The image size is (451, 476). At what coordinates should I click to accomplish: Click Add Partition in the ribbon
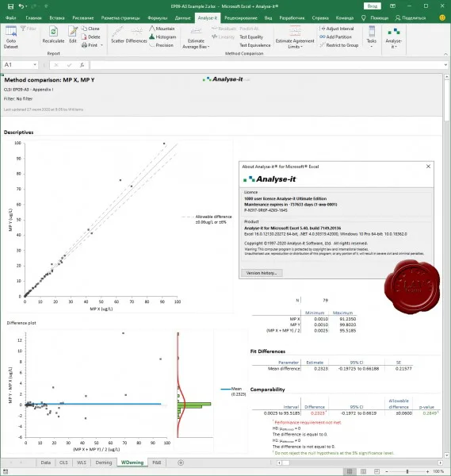335,36
